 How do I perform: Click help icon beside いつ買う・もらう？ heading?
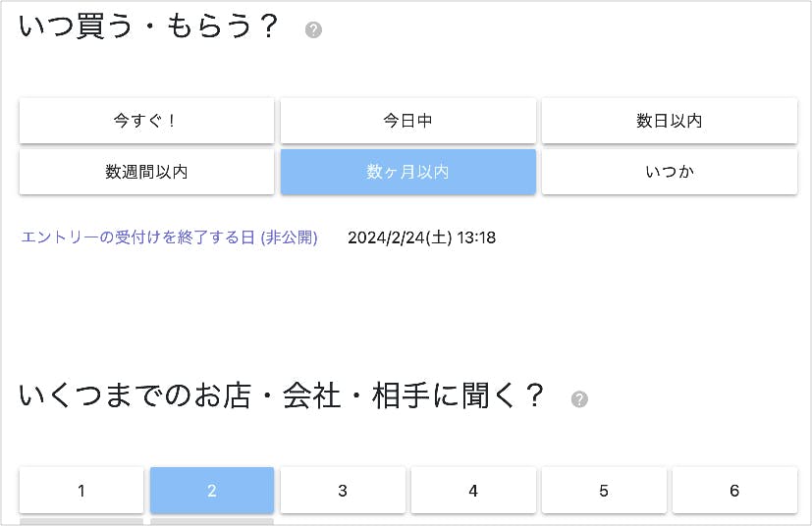[x=313, y=29]
